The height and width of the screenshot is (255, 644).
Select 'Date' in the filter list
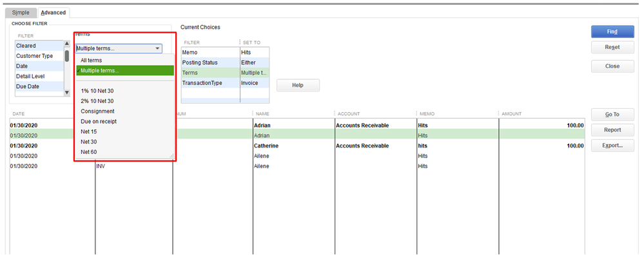coord(39,66)
